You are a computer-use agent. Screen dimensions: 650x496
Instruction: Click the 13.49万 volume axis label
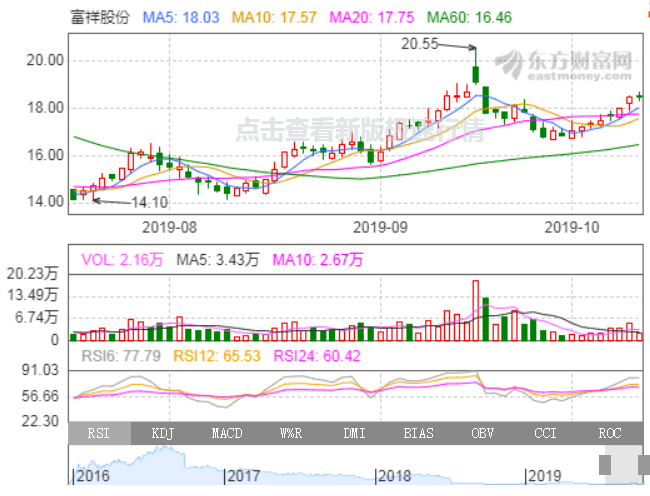[x=32, y=295]
